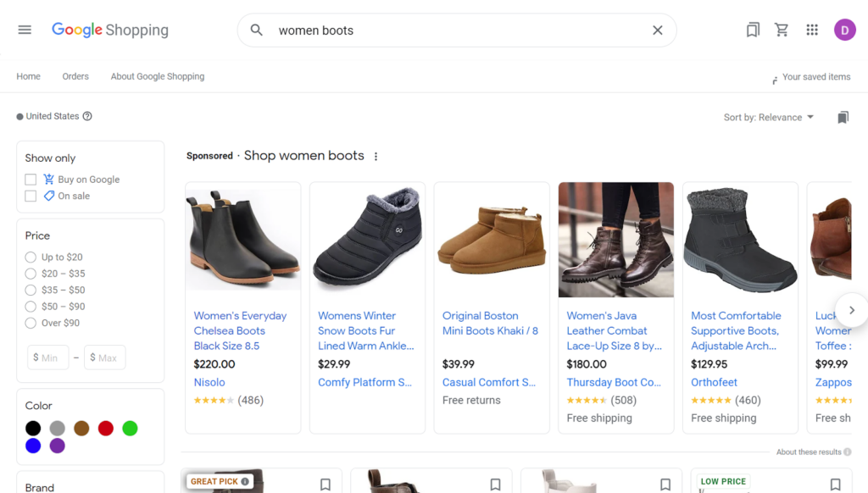Visit the Orthofeet store link
Screen dimensions: 868x493
714,382
